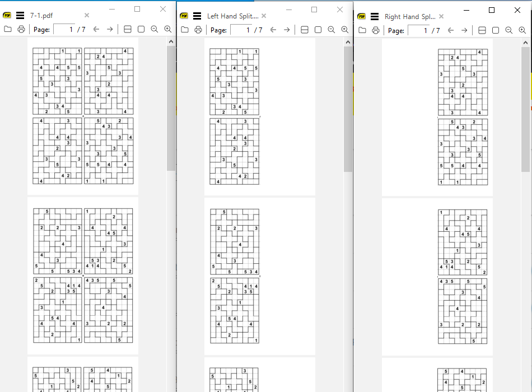Open file in Left Hand Split window
532x392 pixels.
185,30
